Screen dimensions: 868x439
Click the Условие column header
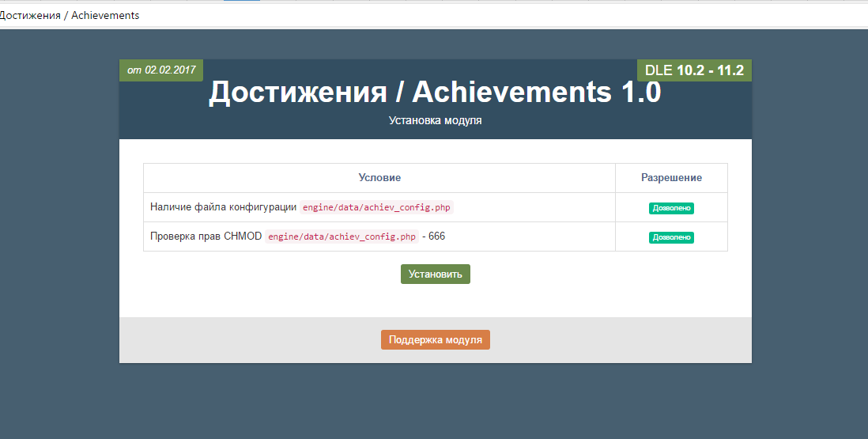[x=379, y=178]
